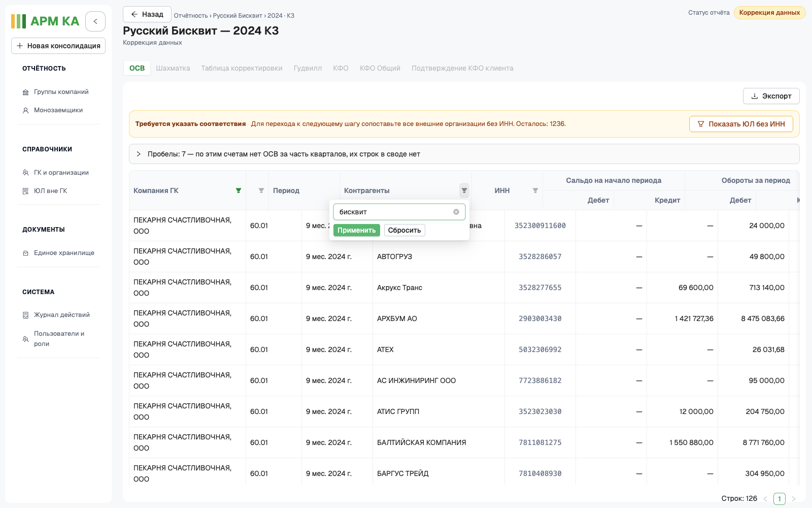Switch to Таблица корректировки tab
This screenshot has height=508, width=812.
point(242,68)
